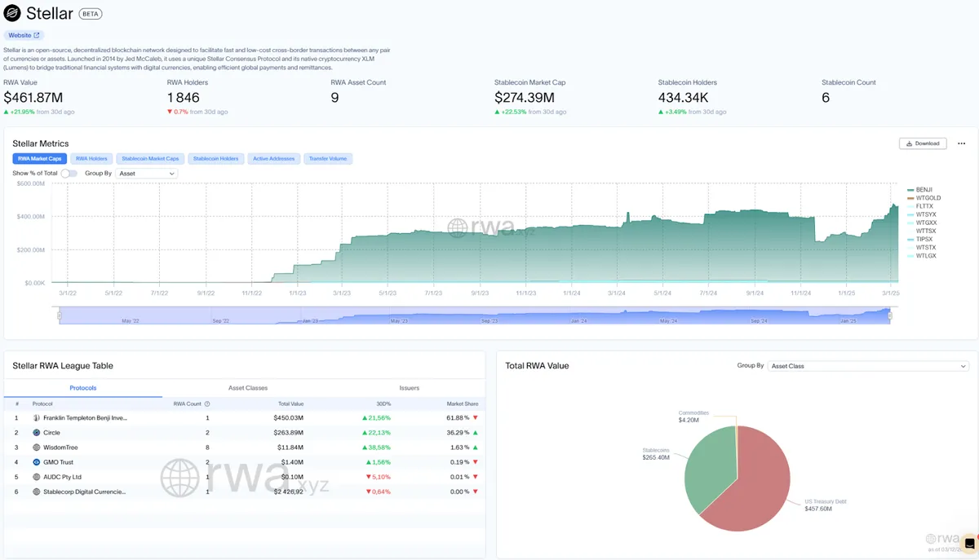Open the chat widget icon
This screenshot has height=560, width=979.
point(969,544)
